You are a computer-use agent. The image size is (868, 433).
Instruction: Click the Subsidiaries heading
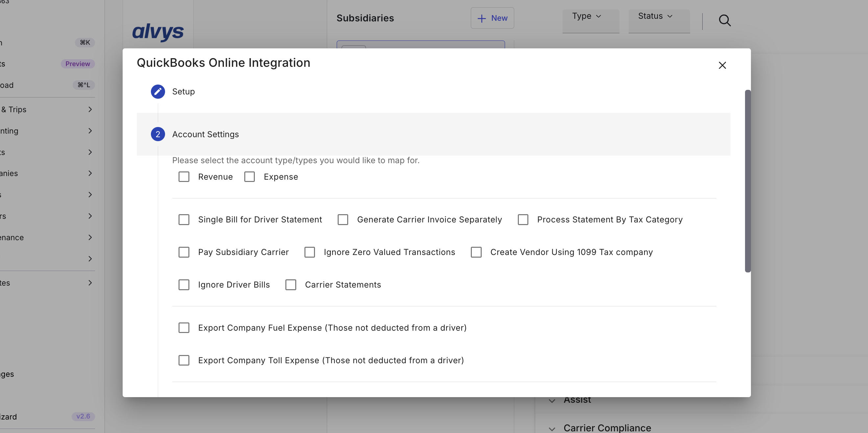click(365, 18)
